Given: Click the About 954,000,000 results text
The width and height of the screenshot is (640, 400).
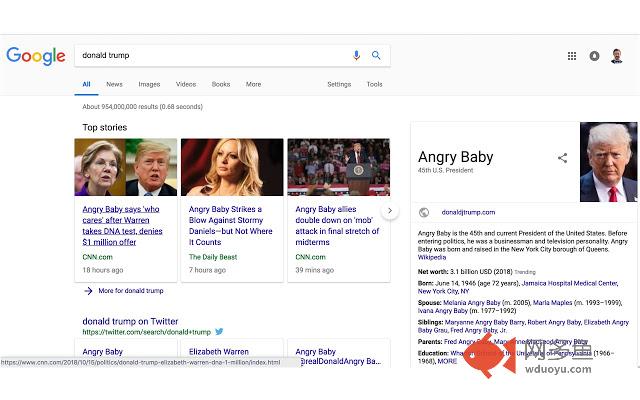Looking at the screenshot, I should 142,107.
